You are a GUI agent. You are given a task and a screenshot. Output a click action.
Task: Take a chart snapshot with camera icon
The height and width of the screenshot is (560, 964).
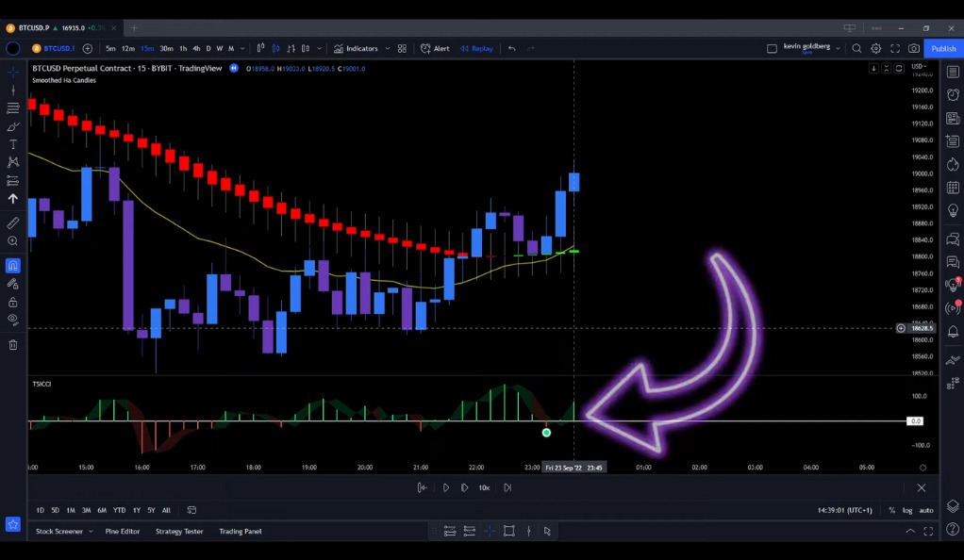(914, 49)
